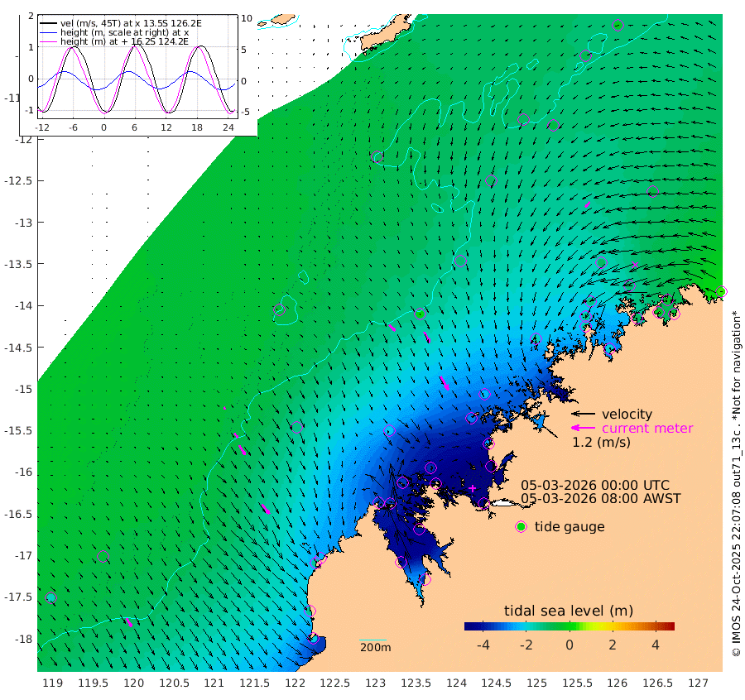Click the '1.2 (m/s)' scale text

tap(601, 443)
